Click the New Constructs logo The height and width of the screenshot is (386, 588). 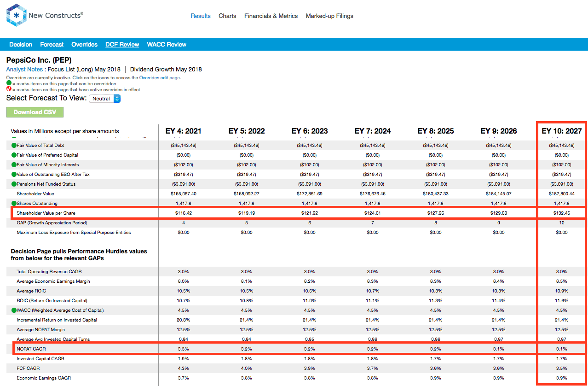click(45, 15)
